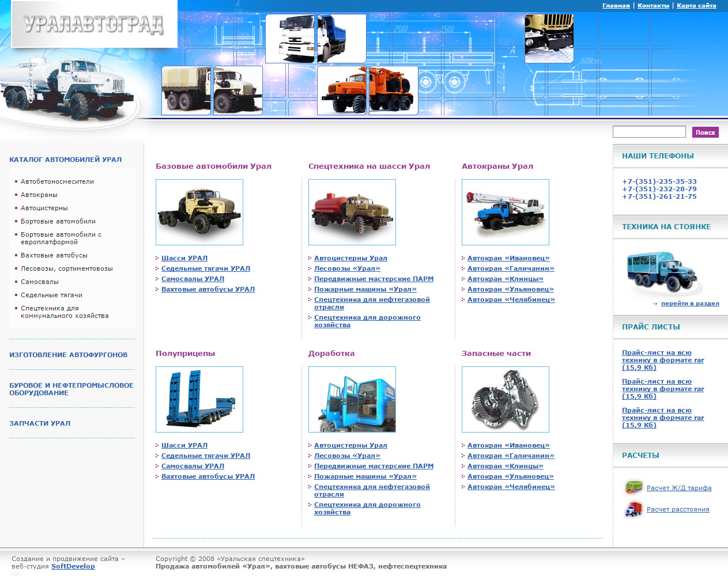
Task: Open the Доработка blue cabin thumbnail
Action: (x=352, y=399)
